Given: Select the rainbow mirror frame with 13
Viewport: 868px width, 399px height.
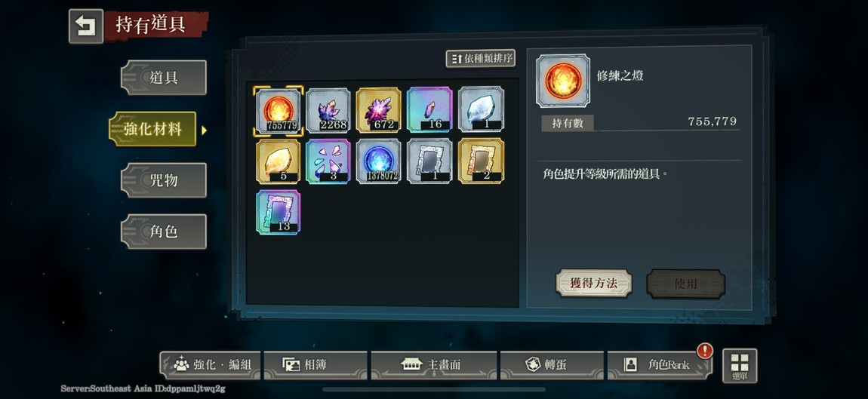Looking at the screenshot, I should (x=279, y=212).
